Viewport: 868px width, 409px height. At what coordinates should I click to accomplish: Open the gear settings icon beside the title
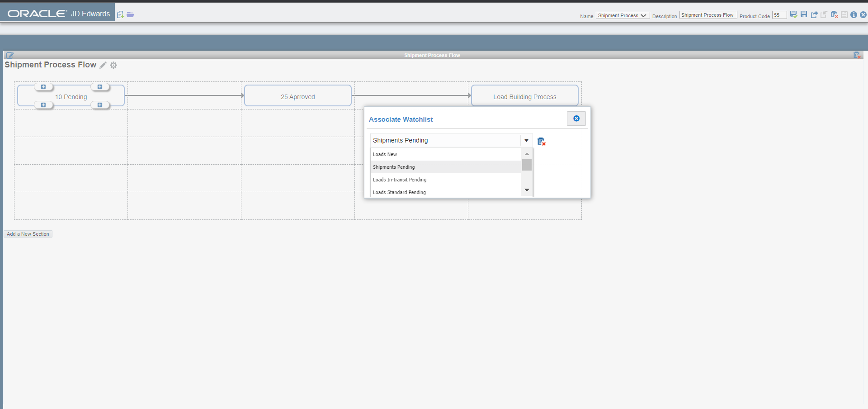[113, 65]
